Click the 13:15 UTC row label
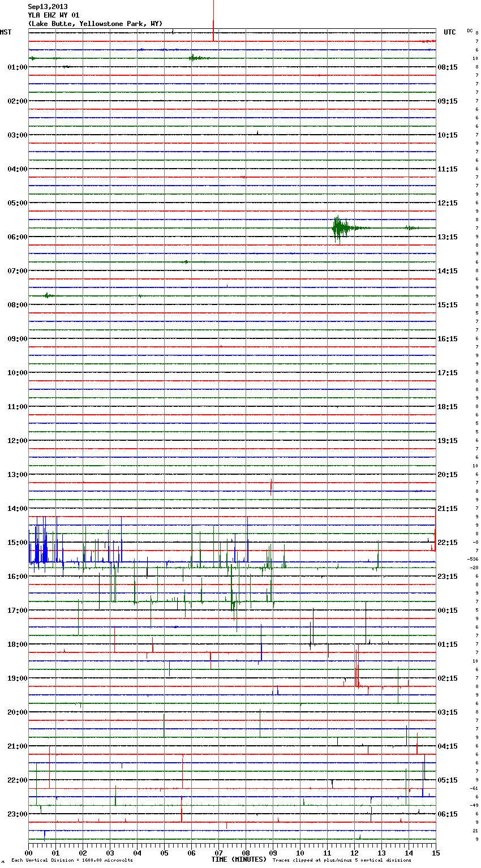Viewport: 481px width, 868px height. tap(448, 237)
